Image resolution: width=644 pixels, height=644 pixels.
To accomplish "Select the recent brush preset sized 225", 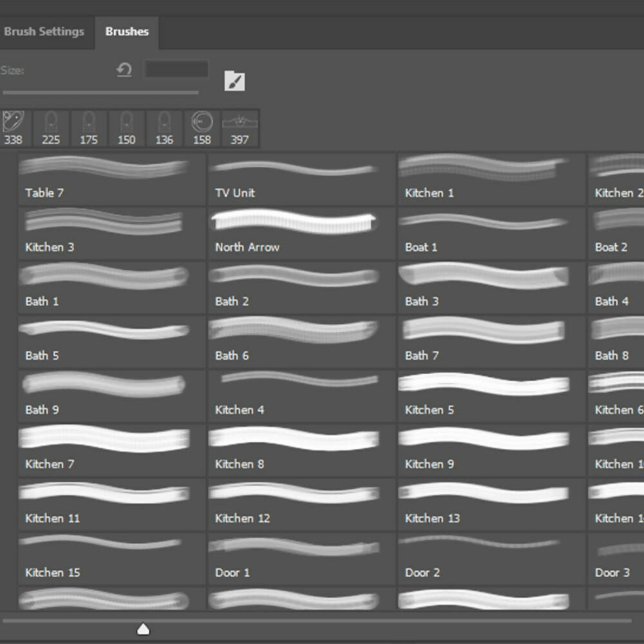I will 51,128.
